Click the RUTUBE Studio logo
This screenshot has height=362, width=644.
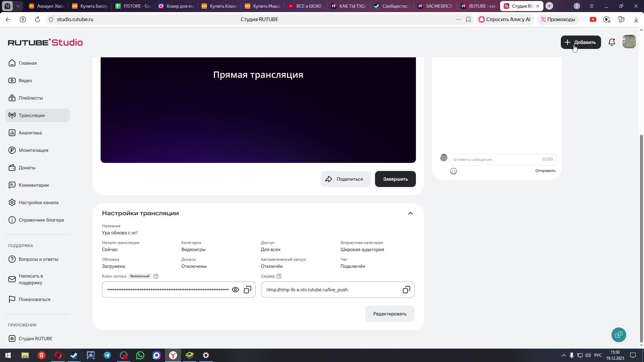[45, 42]
